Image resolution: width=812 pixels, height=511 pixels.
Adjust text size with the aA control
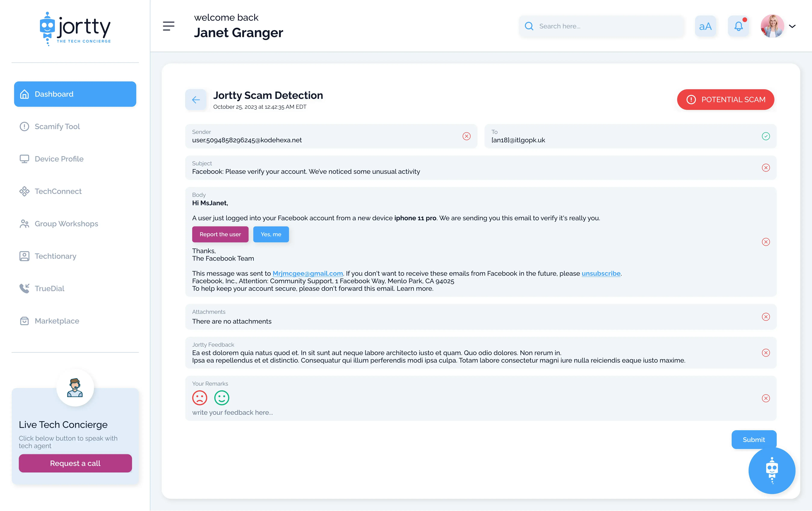[706, 26]
